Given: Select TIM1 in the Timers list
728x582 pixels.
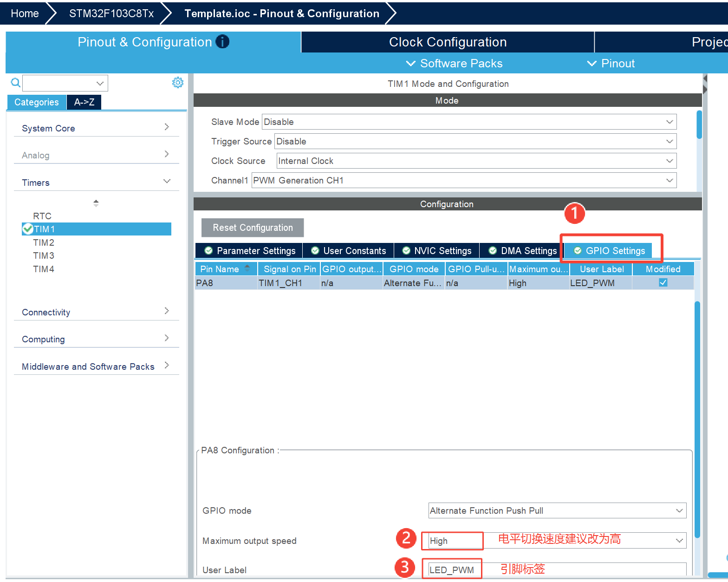Looking at the screenshot, I should [97, 229].
